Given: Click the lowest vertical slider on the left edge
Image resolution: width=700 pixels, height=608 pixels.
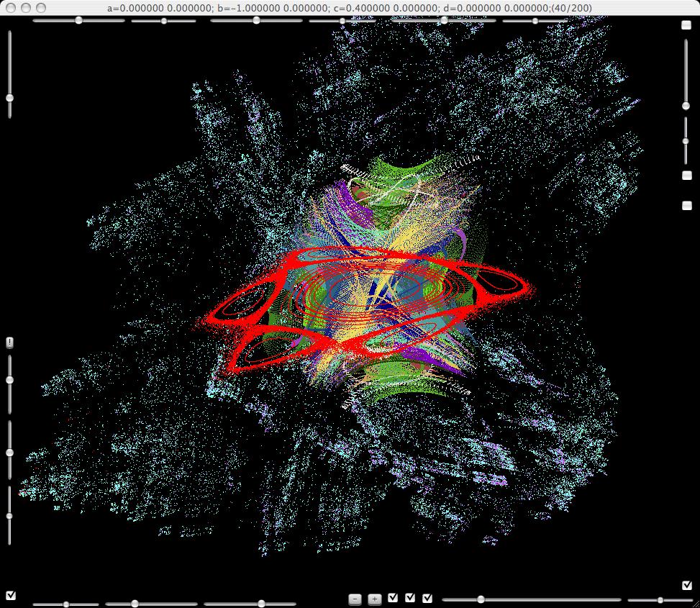Looking at the screenshot, I should coord(9,516).
